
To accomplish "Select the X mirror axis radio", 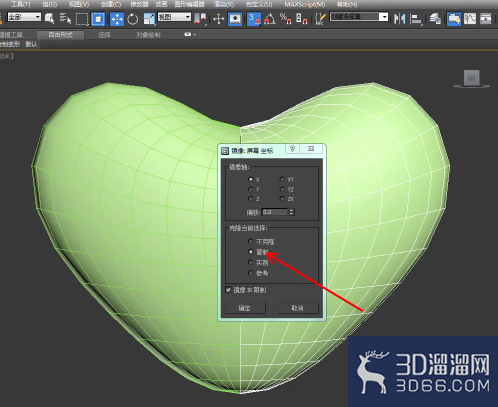I will (250, 179).
